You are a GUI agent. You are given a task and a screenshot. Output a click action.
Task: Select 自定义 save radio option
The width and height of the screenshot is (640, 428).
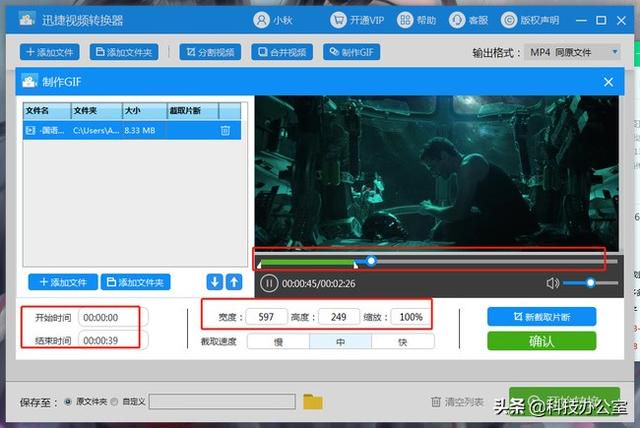coord(115,401)
